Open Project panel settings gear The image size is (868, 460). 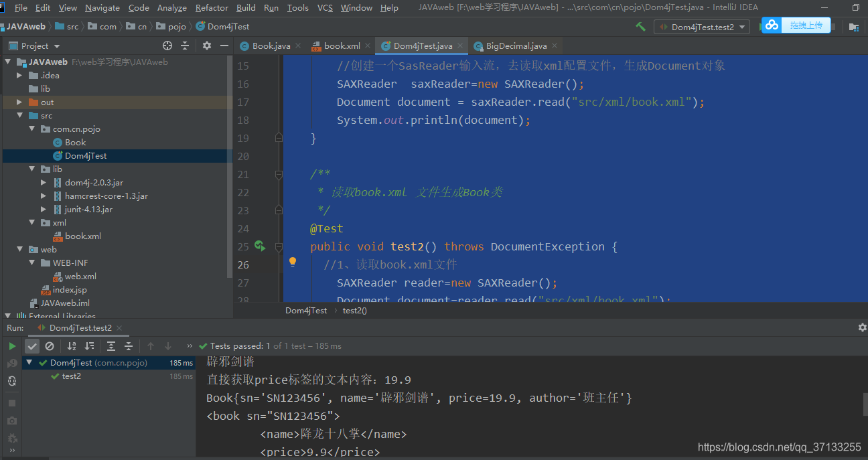(206, 46)
